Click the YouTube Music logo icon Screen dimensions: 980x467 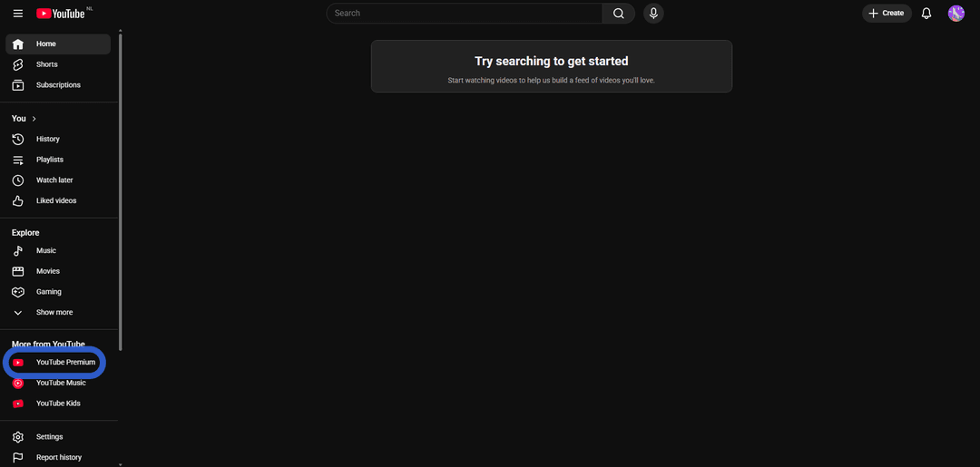(18, 383)
